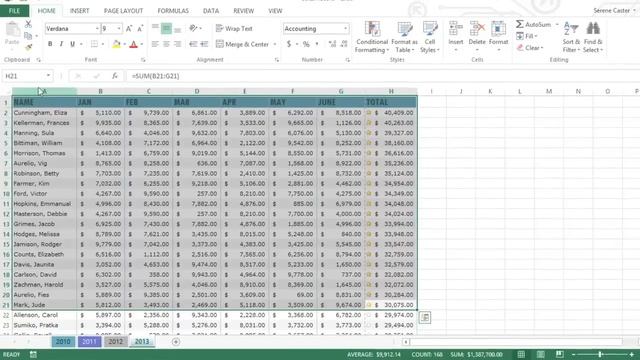Open the Orientation text angle menu
This screenshot has height=360, width=640.
tap(195, 28)
